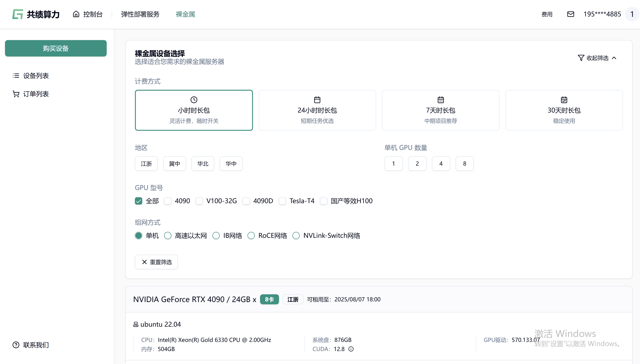
Task: Select 8 GPUs per machine
Action: (x=465, y=164)
